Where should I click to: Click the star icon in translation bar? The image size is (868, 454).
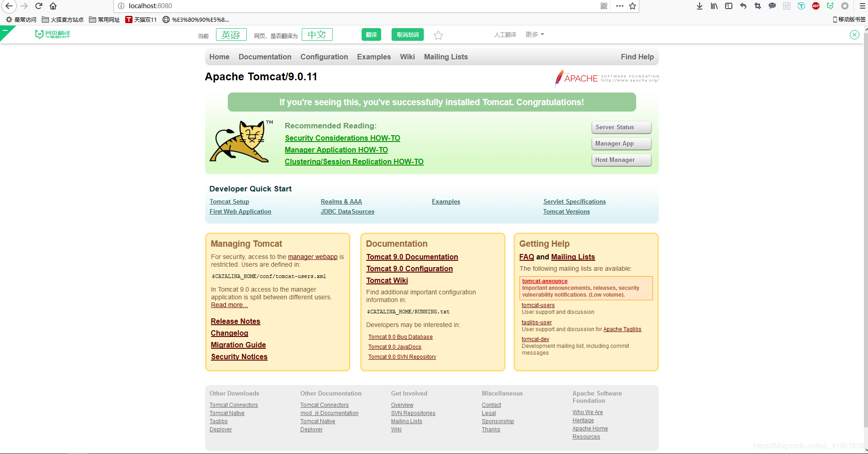click(x=437, y=34)
